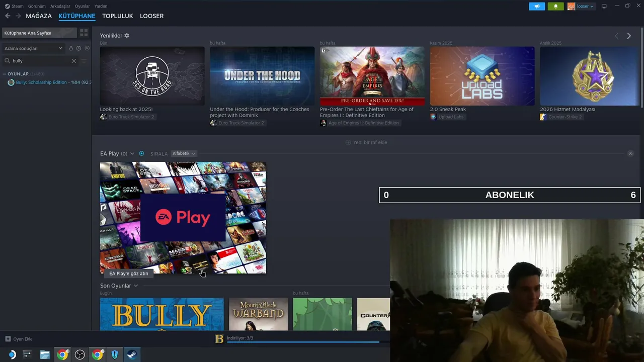644x362 pixels.
Task: Open the blue announcements megaphone button
Action: point(537,6)
